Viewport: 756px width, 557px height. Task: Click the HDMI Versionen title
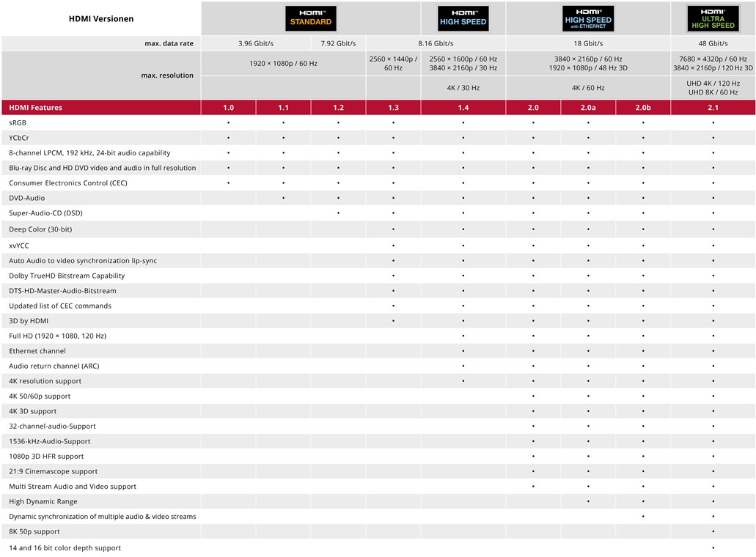pyautogui.click(x=101, y=19)
